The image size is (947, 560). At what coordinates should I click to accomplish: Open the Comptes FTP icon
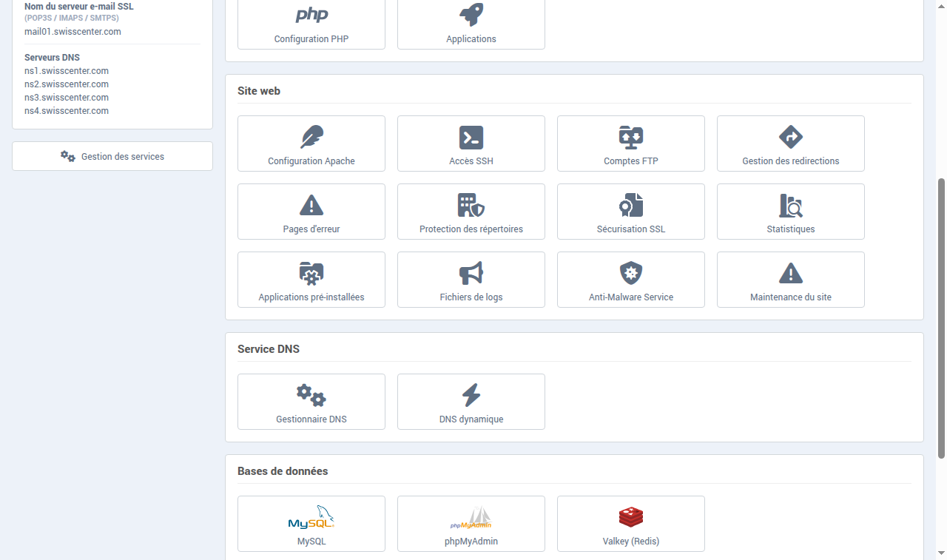click(631, 137)
